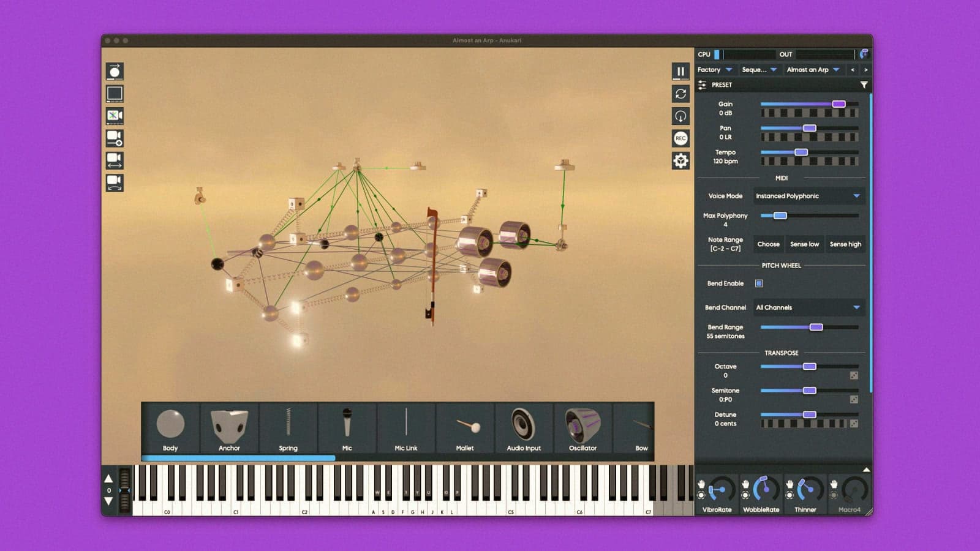Click the hand icon on WobbleRate macro

[x=745, y=484]
